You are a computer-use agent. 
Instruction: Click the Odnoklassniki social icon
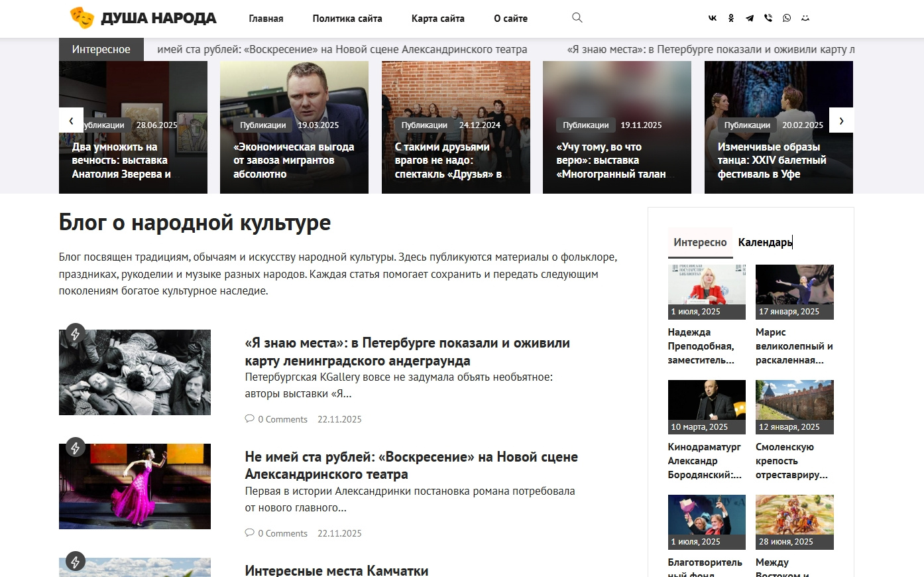(731, 18)
